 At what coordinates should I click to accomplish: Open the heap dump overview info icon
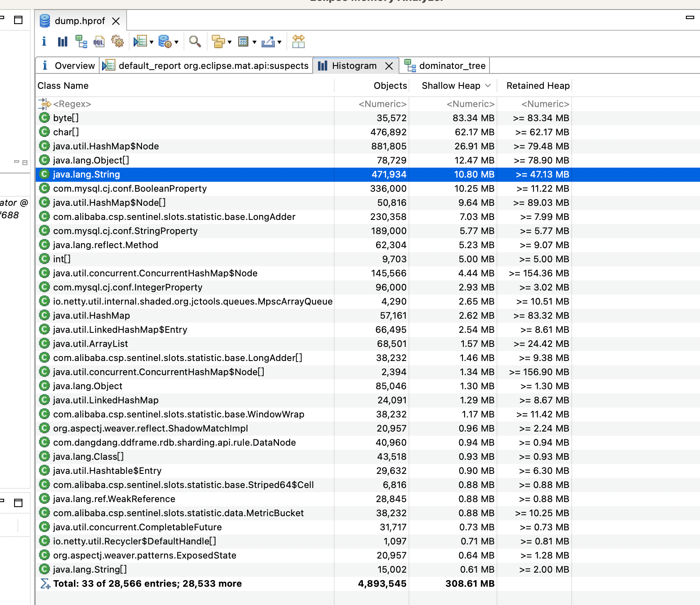[44, 41]
